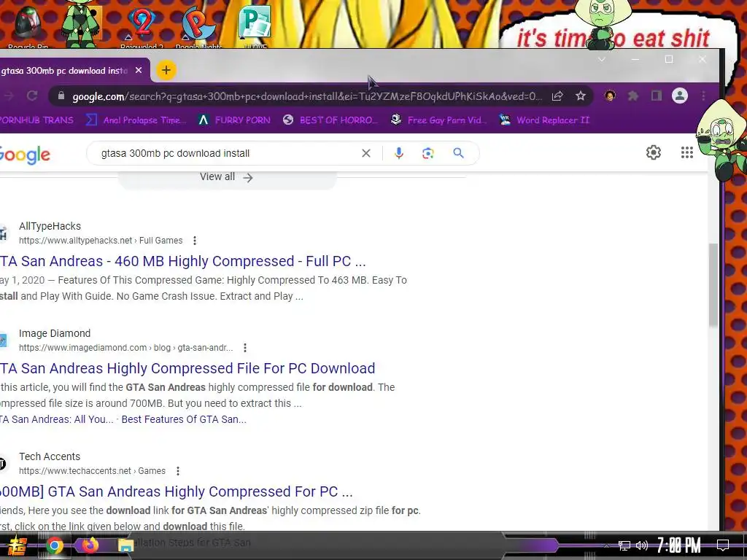The width and height of the screenshot is (747, 560).
Task: Open the Google apps grid
Action: [687, 152]
